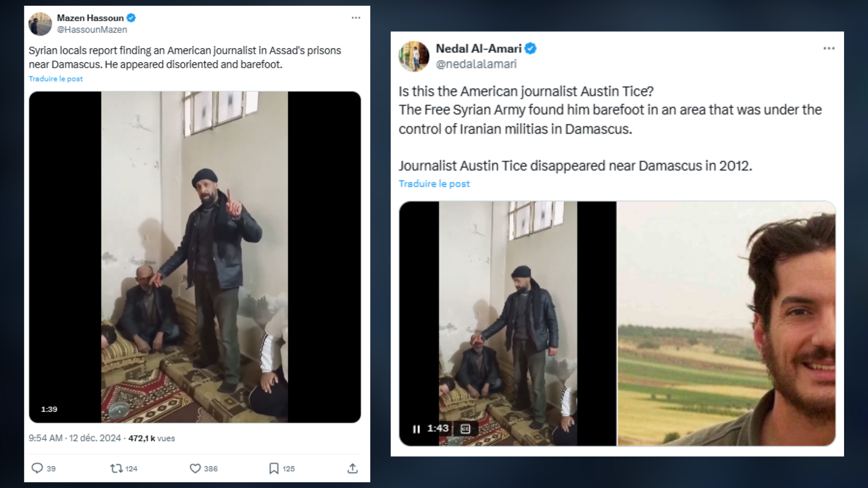
Task: Open more options on Nedal Al-Amari's post
Action: tap(829, 48)
